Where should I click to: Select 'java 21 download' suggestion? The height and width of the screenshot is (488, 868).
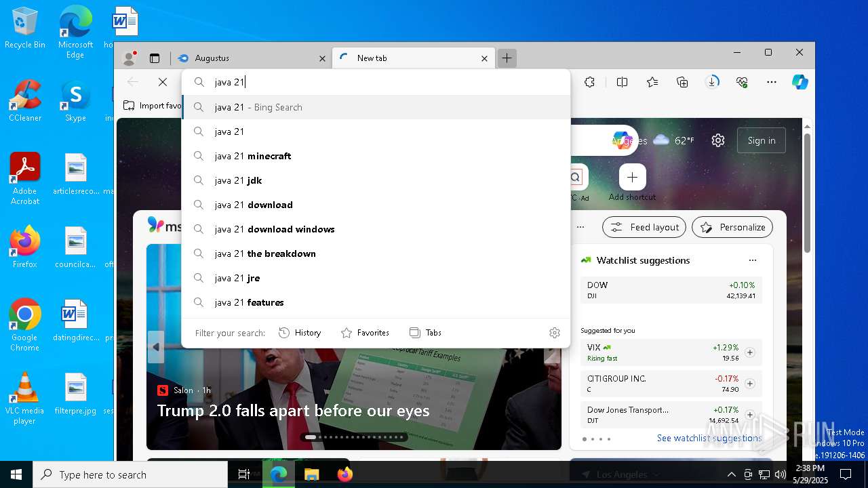(376, 205)
